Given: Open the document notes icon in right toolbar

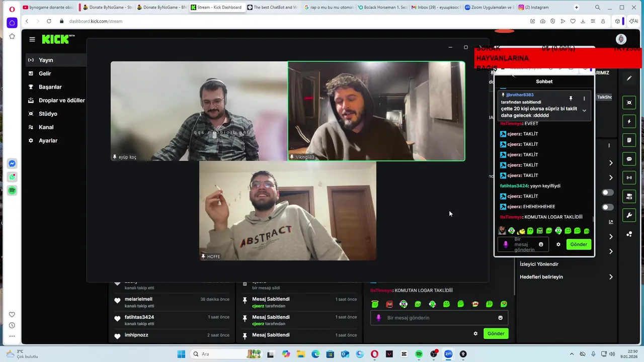Looking at the screenshot, I should [x=629, y=140].
